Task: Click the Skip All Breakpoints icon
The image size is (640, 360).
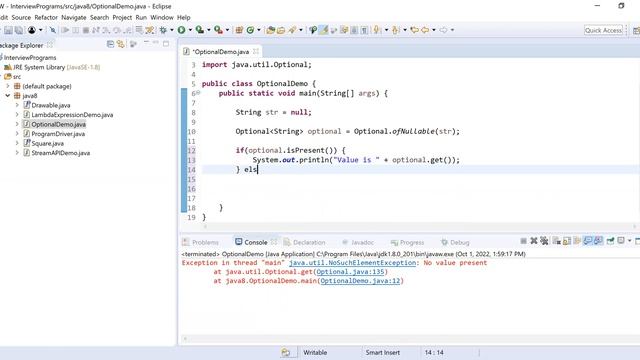Action: 52,30
